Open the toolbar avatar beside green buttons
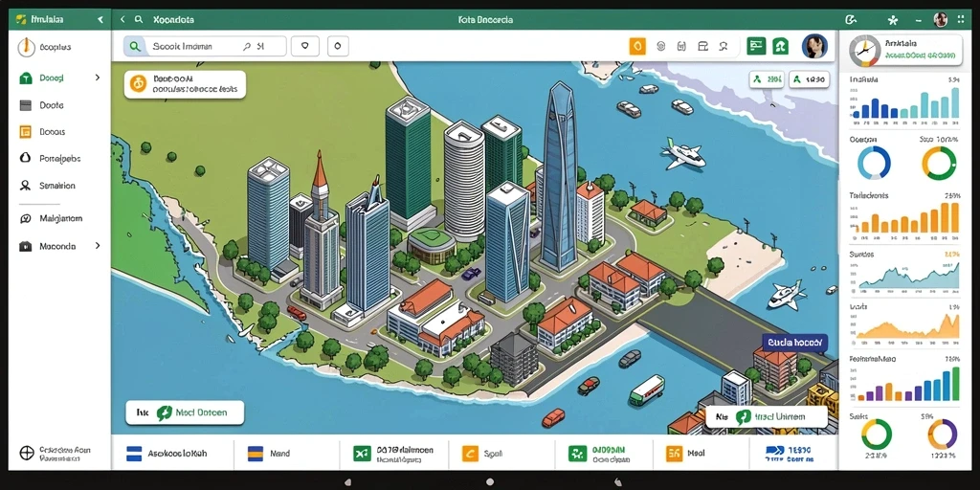The height and width of the screenshot is (490, 980). [x=814, y=46]
